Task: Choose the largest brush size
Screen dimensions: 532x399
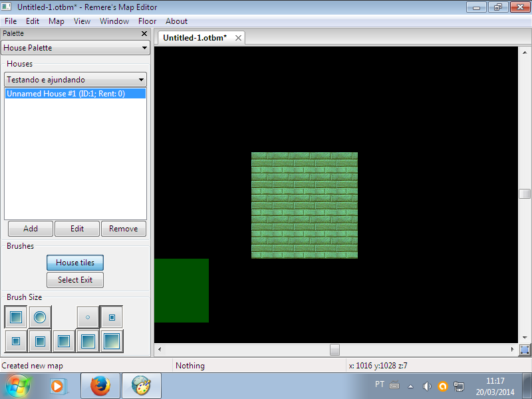Action: (x=112, y=341)
